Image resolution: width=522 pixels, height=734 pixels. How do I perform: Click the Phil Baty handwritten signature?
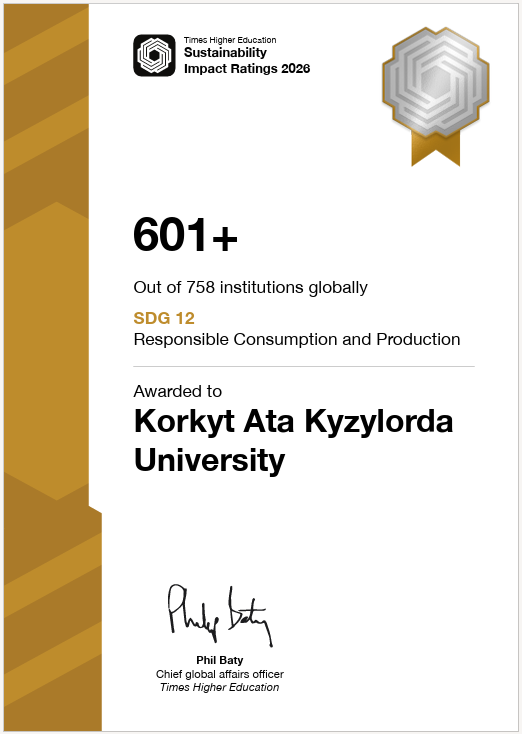[x=220, y=615]
